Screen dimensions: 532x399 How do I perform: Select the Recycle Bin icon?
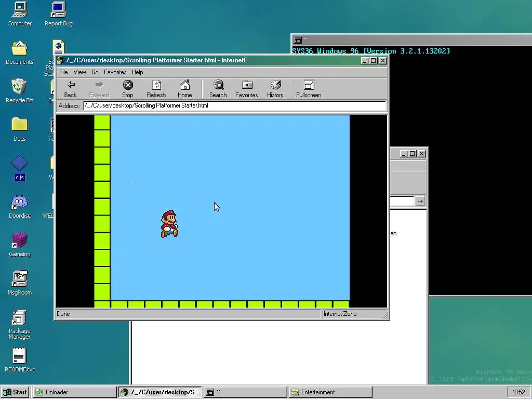click(x=20, y=91)
